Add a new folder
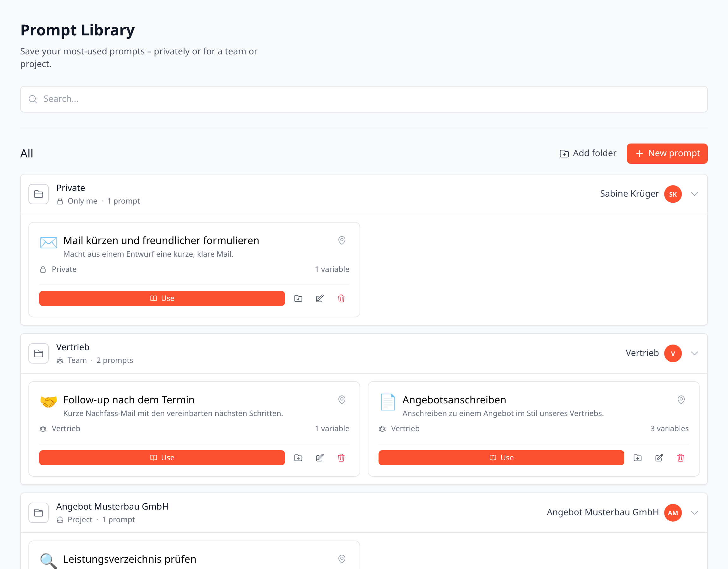Screen dimensions: 728x569 588,153
